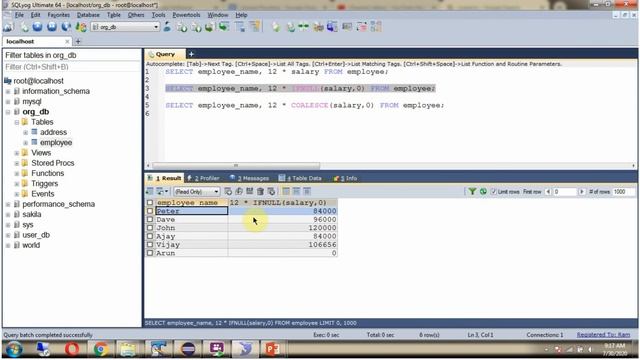
Task: Click the last main toolbar icon
Action: [x=376, y=27]
